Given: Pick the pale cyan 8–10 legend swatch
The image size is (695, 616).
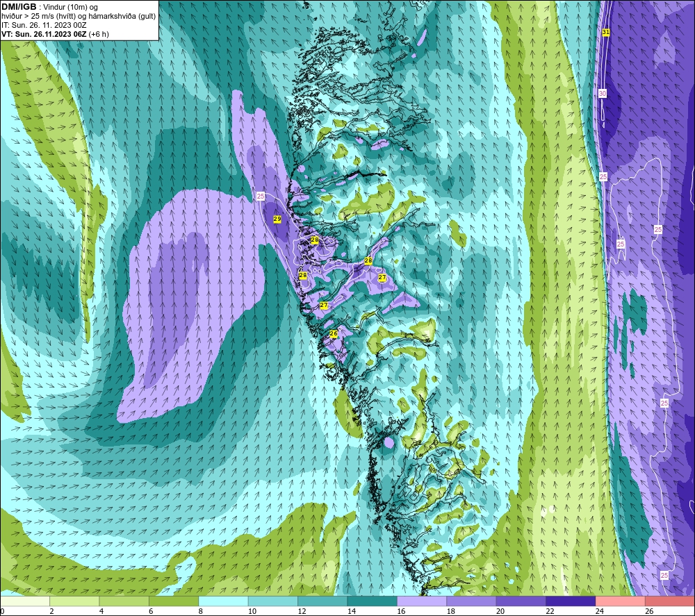Looking at the screenshot, I should pyautogui.click(x=223, y=601).
